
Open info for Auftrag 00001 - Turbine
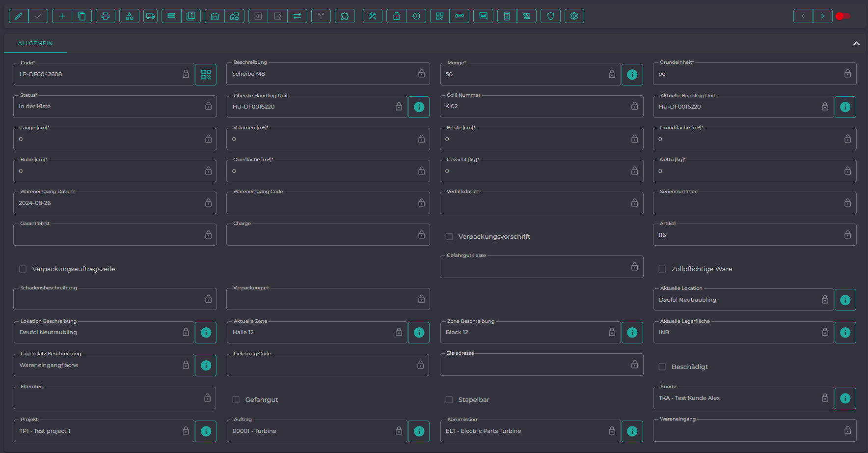(419, 431)
